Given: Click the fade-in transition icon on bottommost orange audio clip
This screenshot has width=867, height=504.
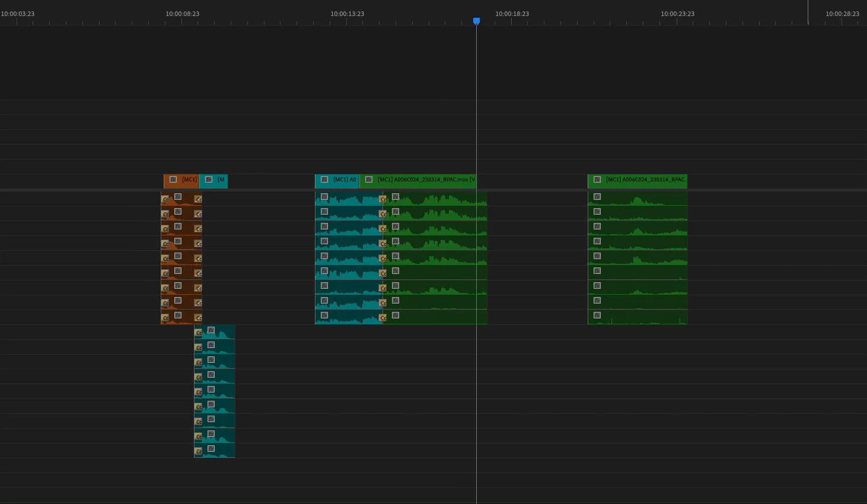Looking at the screenshot, I should click(x=165, y=318).
